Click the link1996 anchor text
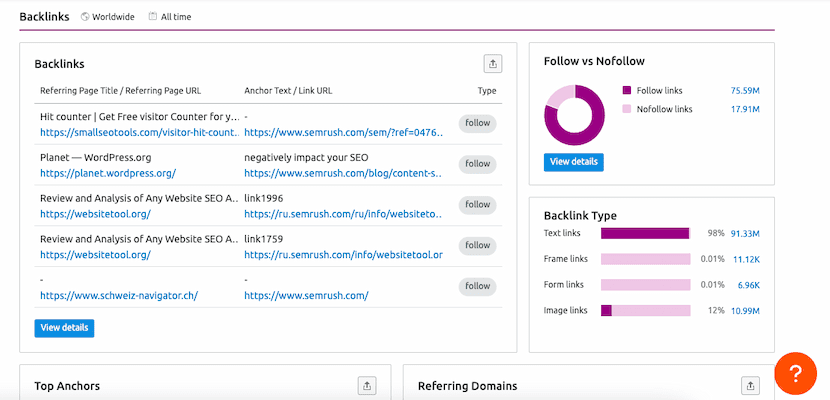 tap(264, 198)
